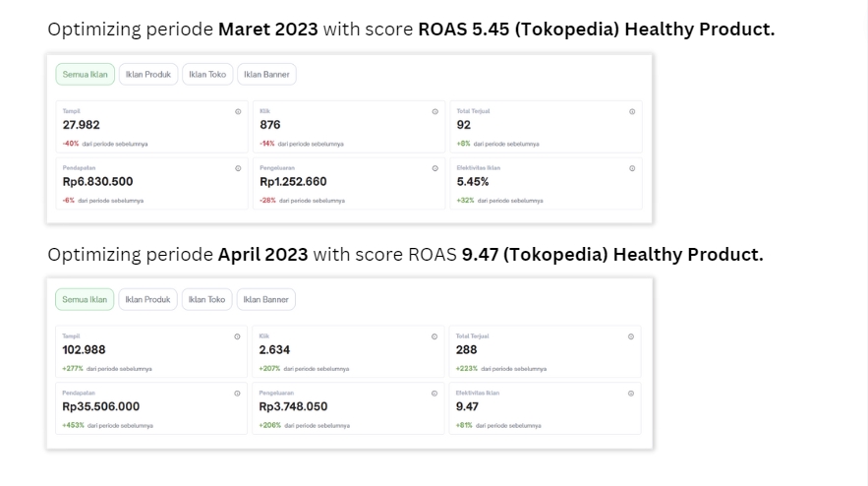This screenshot has width=868, height=486.
Task: Select Semua Iklan tab in Maret panel
Action: coord(86,75)
